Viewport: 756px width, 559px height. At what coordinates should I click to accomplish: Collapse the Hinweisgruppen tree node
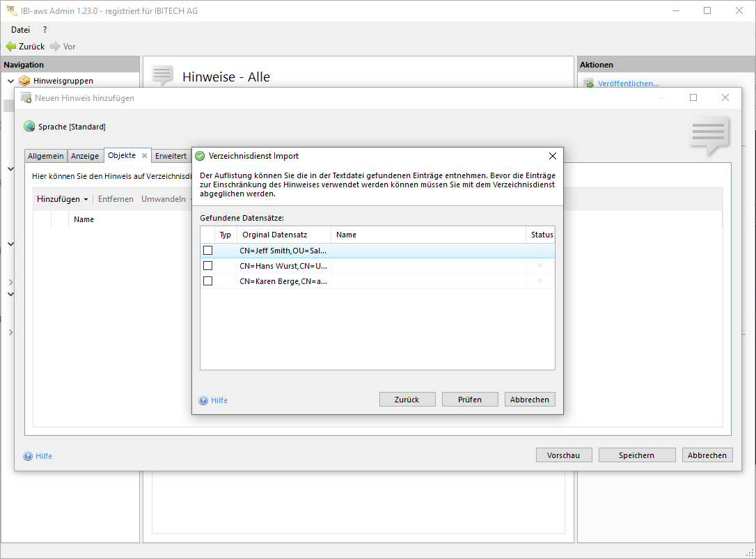[x=10, y=81]
